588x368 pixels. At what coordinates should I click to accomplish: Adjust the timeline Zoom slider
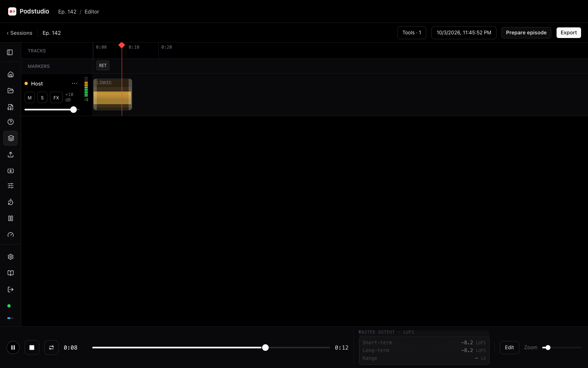pos(562,348)
